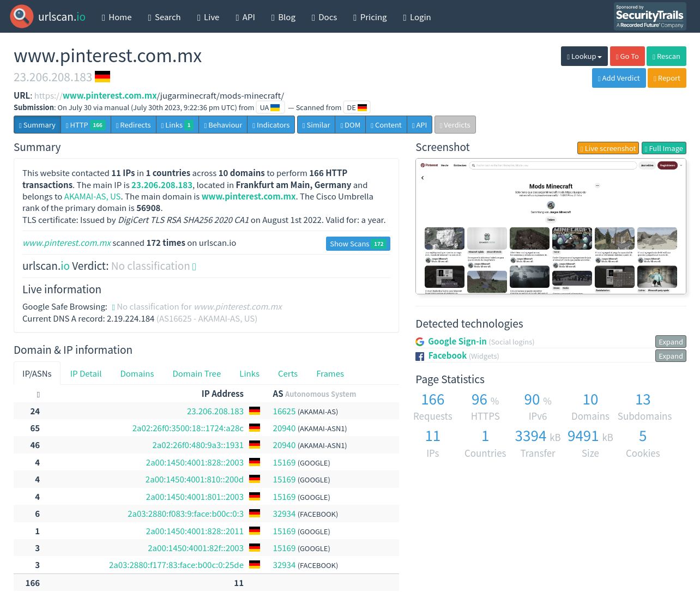Click IP 2a02:26f0:480:9a3::1931 link
Screen dimensions: 700x592
198,445
